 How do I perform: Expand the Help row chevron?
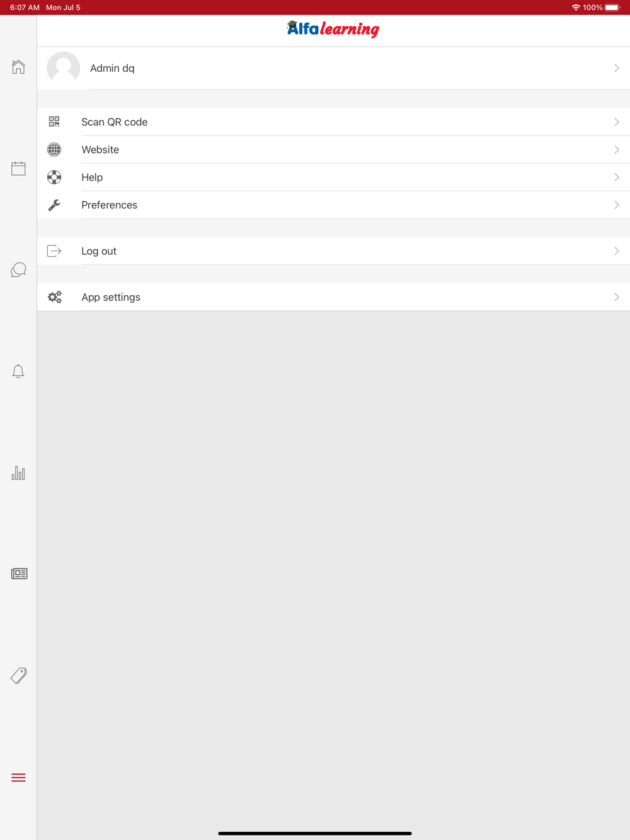(616, 177)
